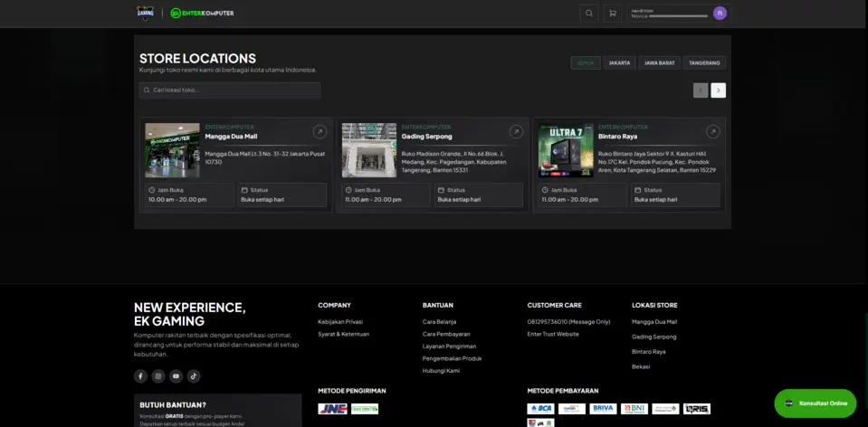Open the TikTok social icon
The height and width of the screenshot is (427, 868).
point(193,376)
